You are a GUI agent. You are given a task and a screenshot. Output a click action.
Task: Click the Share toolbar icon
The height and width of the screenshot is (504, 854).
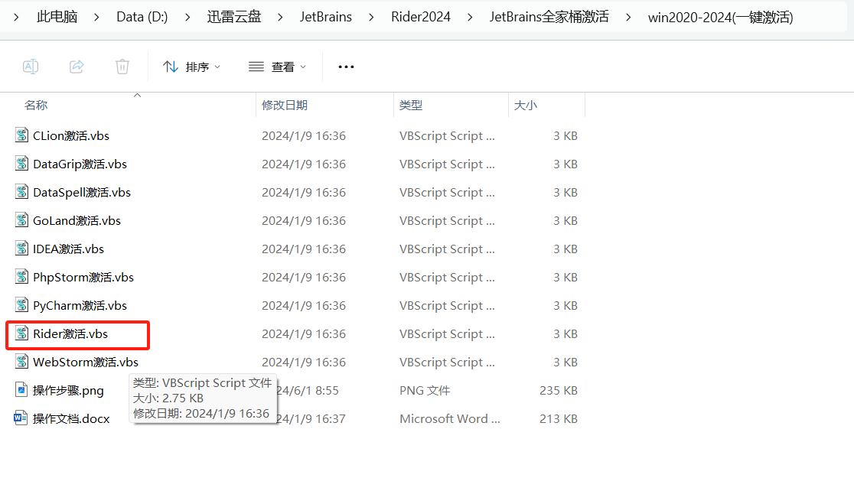(77, 67)
